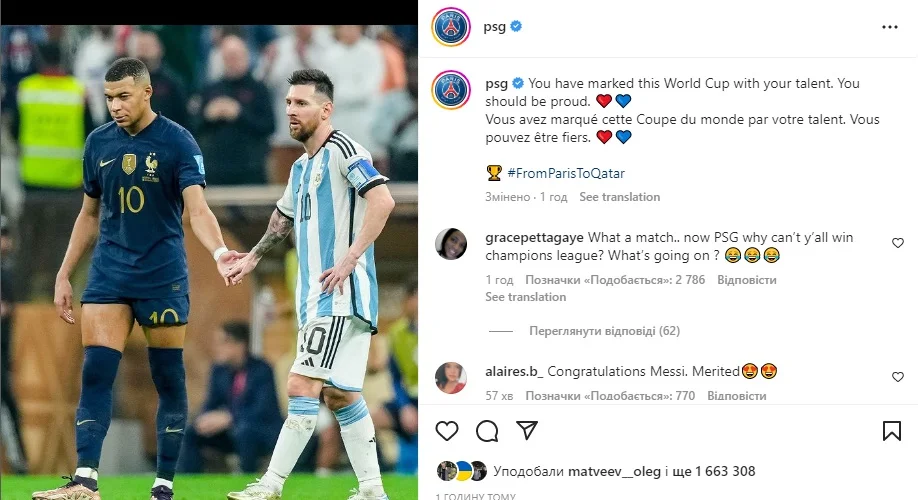Click the Mbappé and Messi post photo
Image resolution: width=918 pixels, height=500 pixels.
[x=209, y=262]
